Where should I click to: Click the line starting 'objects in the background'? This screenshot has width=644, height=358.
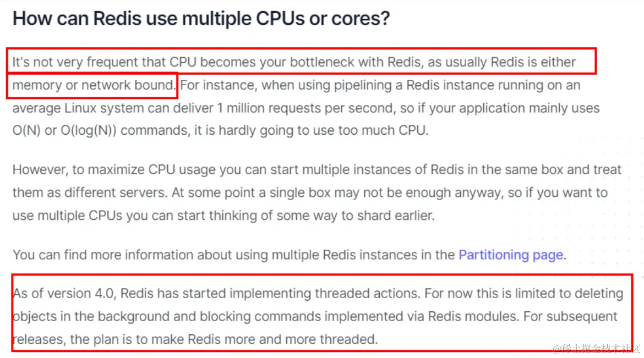315,317
